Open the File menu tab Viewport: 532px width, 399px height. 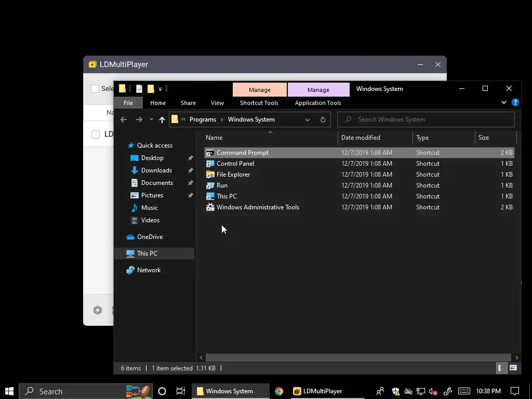click(128, 103)
